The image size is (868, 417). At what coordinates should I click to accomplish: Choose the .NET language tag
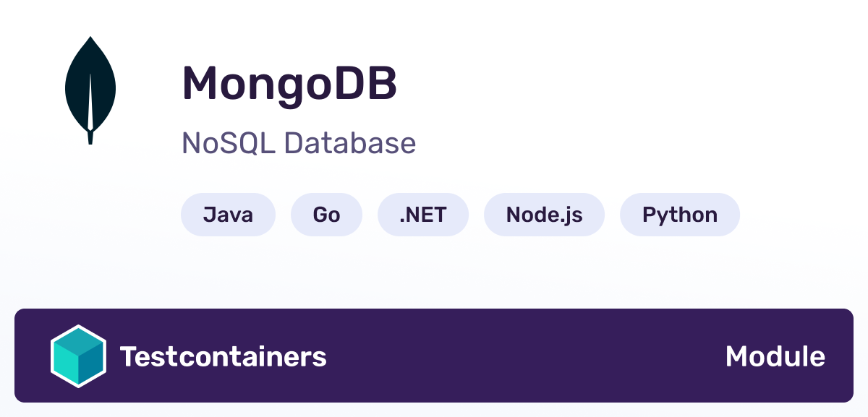tap(423, 215)
